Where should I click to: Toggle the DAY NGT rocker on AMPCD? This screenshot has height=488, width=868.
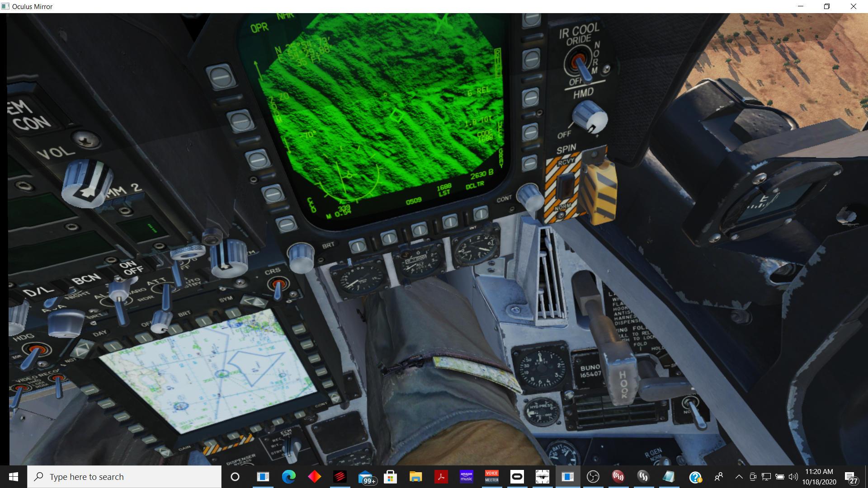82,350
